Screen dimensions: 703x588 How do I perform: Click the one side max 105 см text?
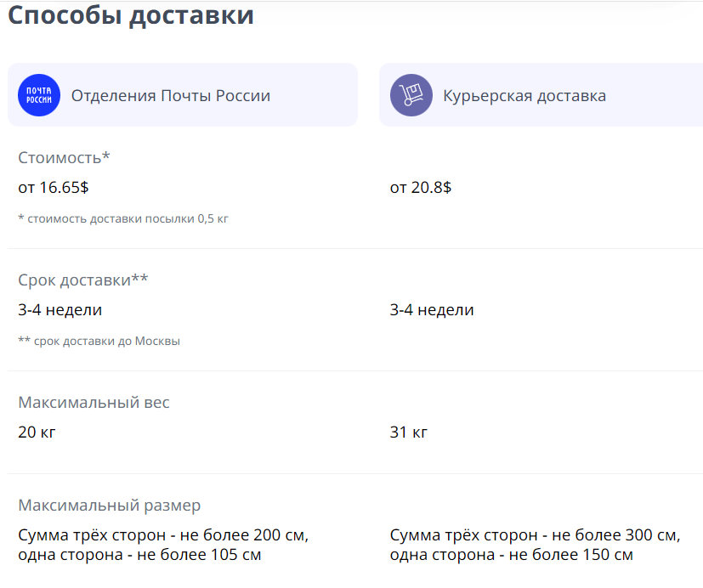(x=139, y=555)
